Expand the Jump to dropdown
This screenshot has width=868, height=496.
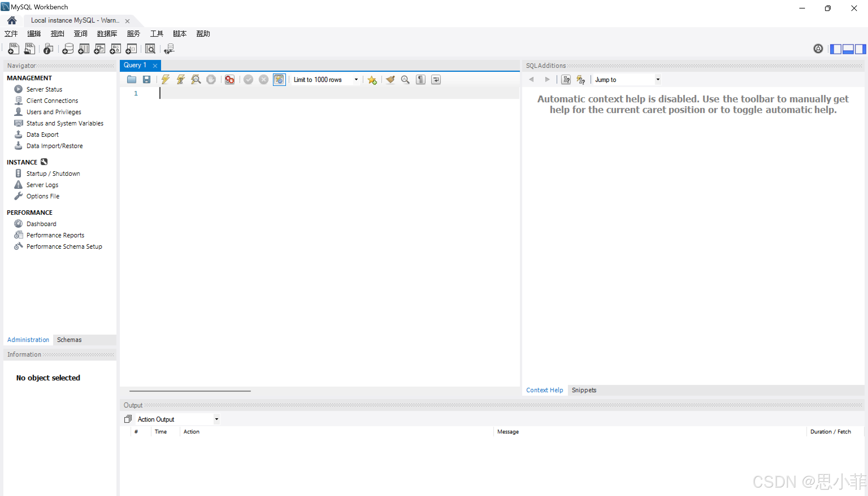coord(657,79)
